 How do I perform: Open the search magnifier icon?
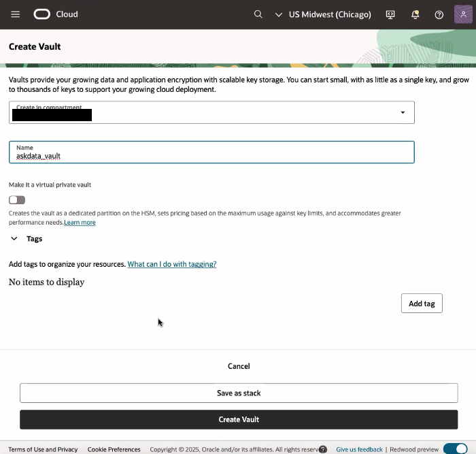point(258,14)
